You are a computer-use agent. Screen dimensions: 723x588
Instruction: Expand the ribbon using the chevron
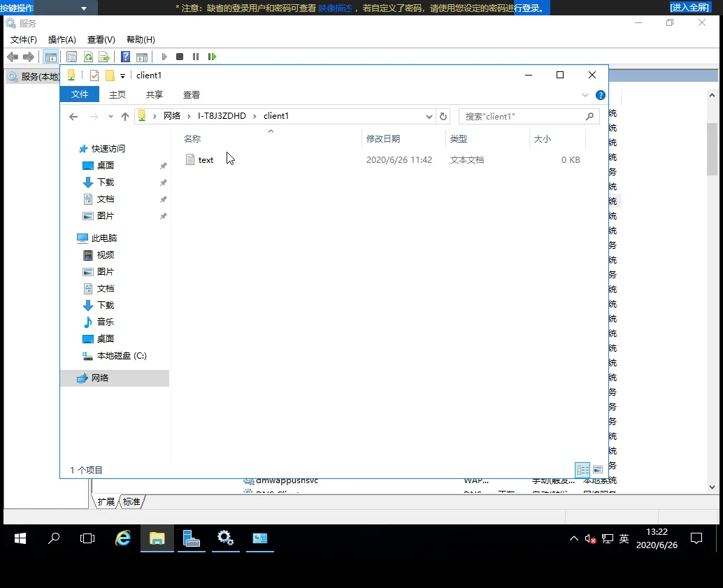tap(585, 95)
